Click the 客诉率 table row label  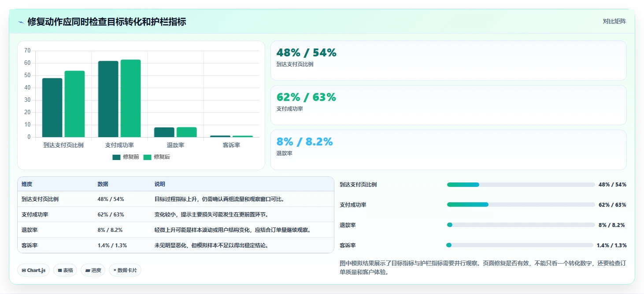(x=30, y=246)
